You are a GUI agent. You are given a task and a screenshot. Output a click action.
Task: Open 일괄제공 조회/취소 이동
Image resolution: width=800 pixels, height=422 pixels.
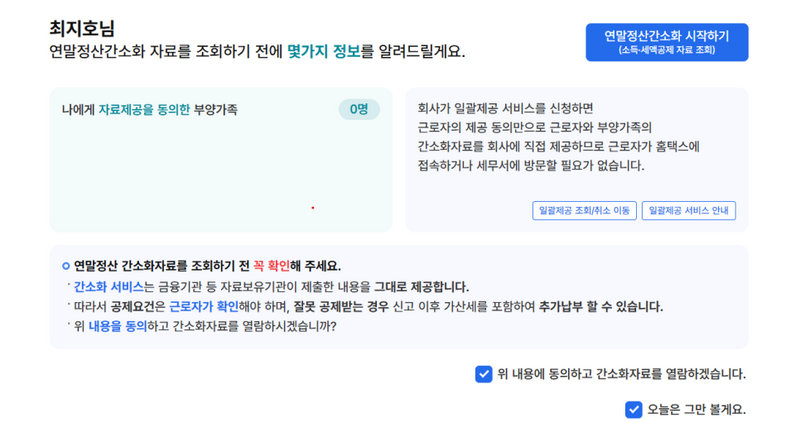point(584,210)
